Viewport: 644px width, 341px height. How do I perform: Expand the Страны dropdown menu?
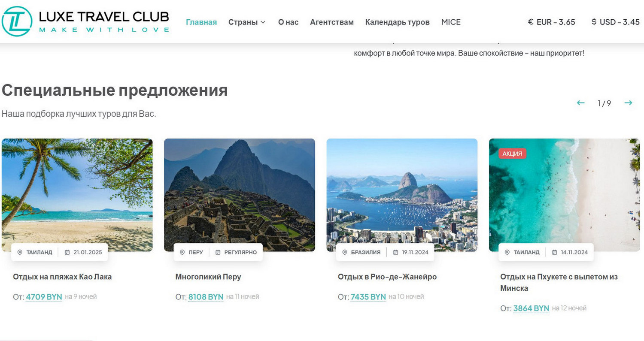[247, 22]
